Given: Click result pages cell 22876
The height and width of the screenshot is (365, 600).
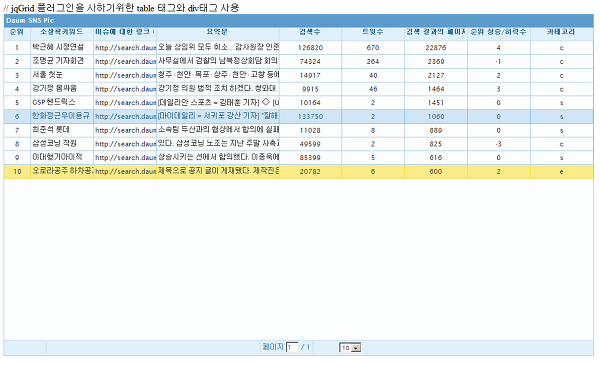Looking at the screenshot, I should pyautogui.click(x=436, y=48).
